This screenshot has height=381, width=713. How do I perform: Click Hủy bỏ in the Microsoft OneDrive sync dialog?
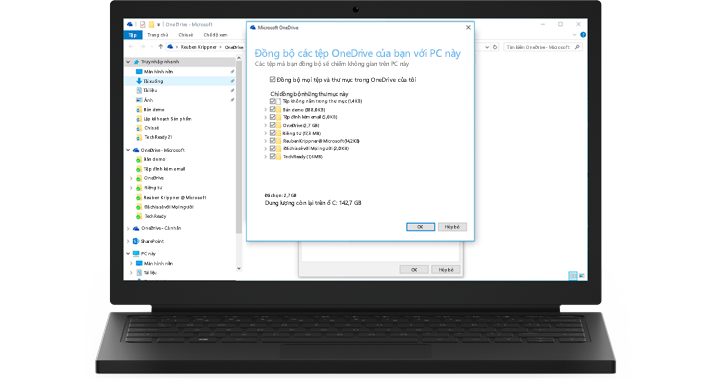[x=452, y=227]
